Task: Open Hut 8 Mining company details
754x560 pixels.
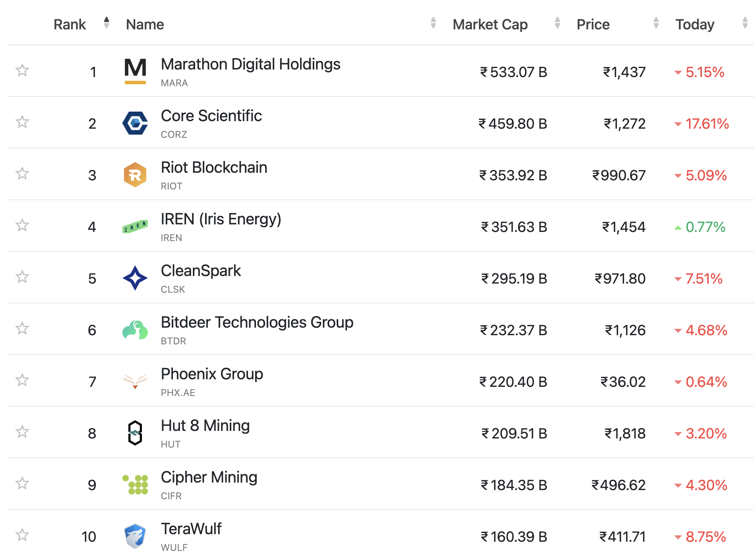Action: tap(205, 426)
